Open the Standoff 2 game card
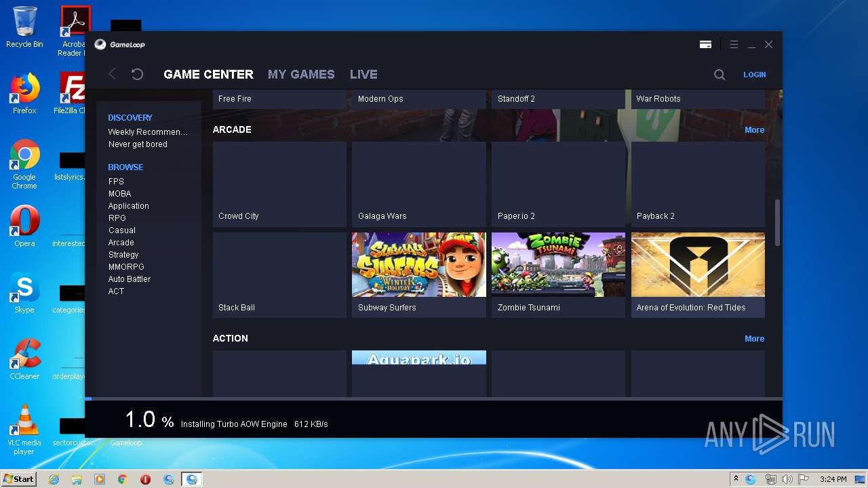The image size is (868, 488). pyautogui.click(x=558, y=99)
